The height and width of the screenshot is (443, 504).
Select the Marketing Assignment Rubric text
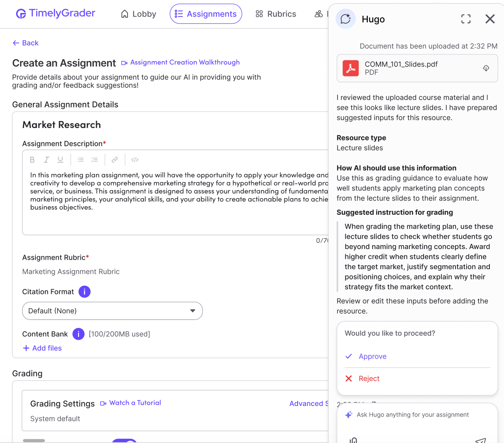point(71,272)
